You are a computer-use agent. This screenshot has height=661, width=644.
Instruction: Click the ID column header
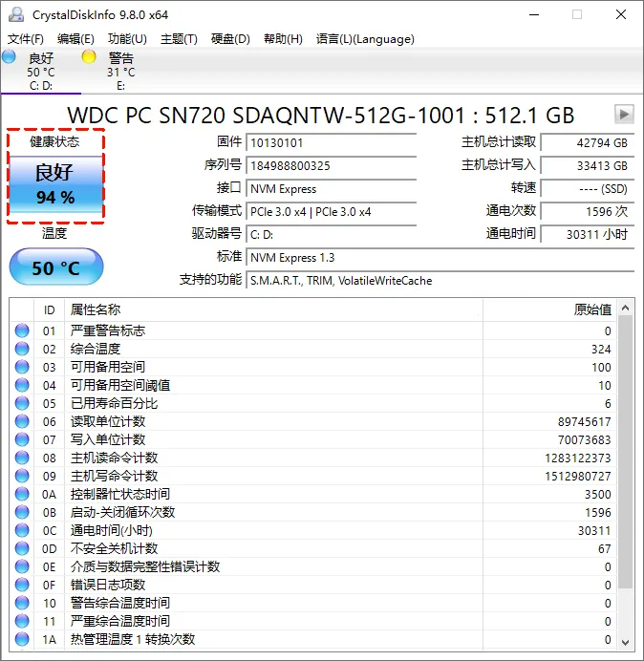[50, 310]
